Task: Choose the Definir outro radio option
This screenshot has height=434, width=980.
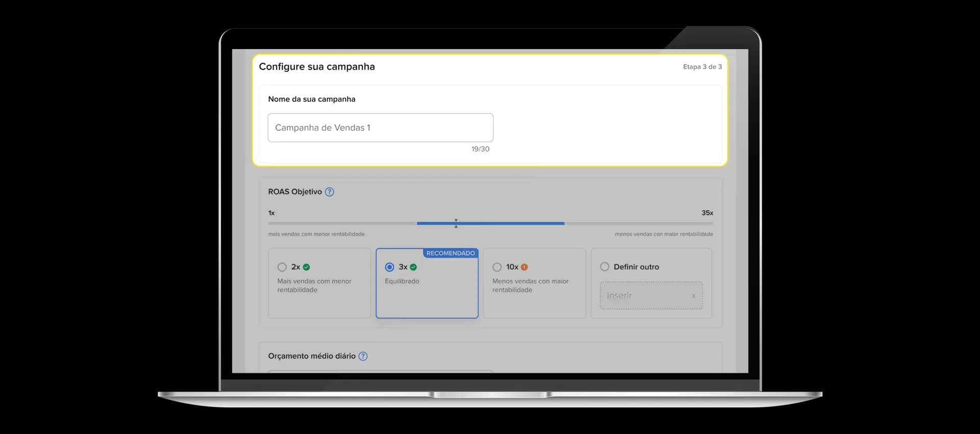Action: pos(605,267)
